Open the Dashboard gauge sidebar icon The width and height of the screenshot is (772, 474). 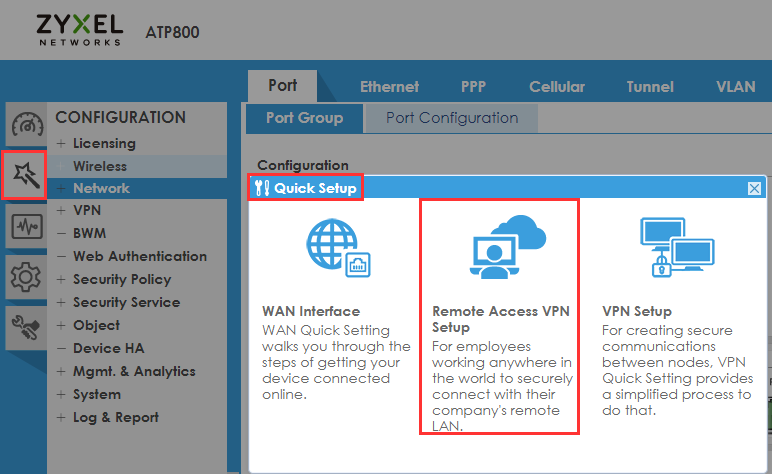(24, 127)
